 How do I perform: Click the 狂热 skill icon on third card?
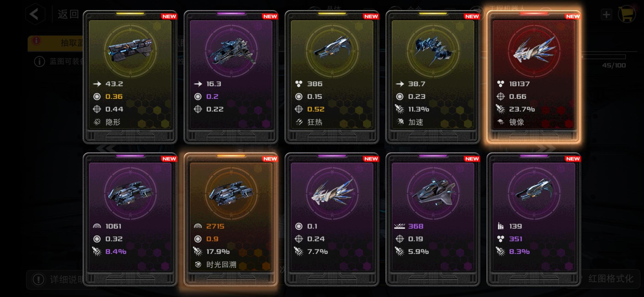tap(299, 122)
